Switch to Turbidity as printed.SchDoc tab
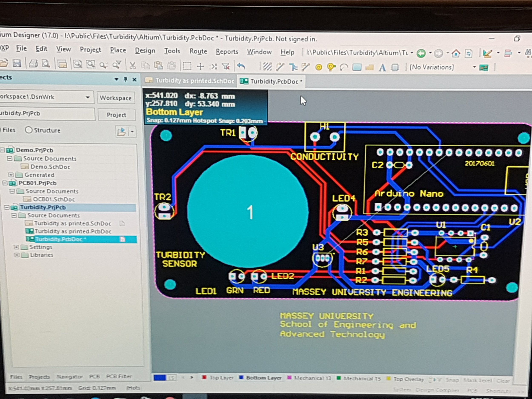The height and width of the screenshot is (399, 532). [x=190, y=81]
